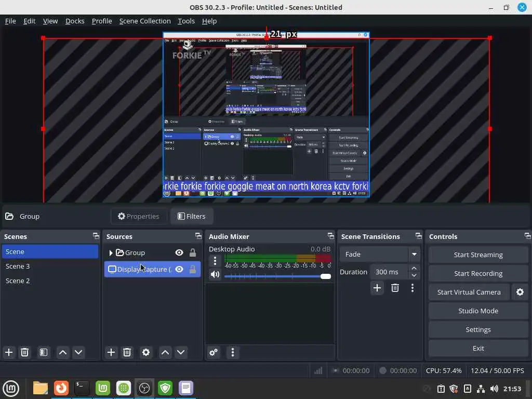This screenshot has width=532, height=399.
Task: Open the volume control in system tray
Action: (494, 389)
